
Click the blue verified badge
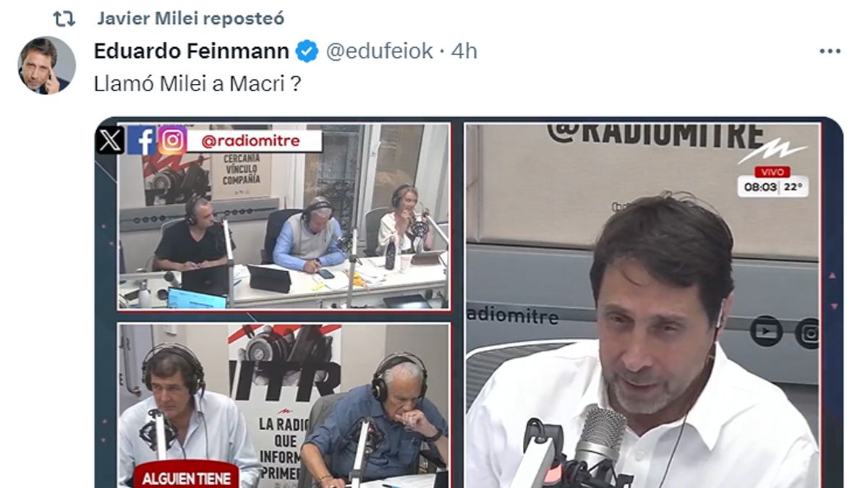(308, 51)
